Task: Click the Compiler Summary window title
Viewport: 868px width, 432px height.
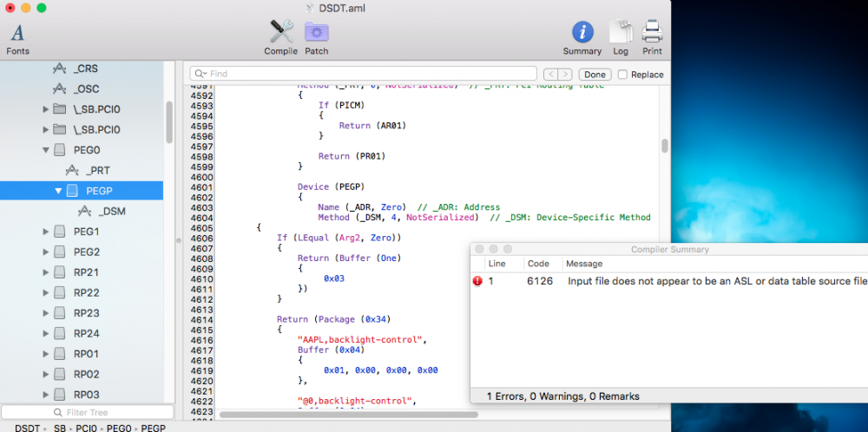Action: (670, 250)
